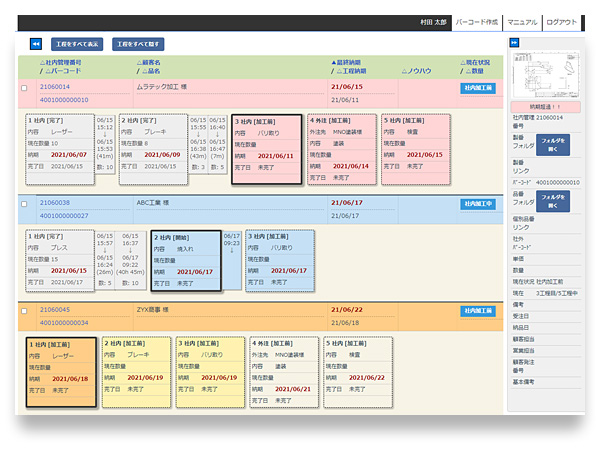Open the バーコード作成 tab
This screenshot has width=600, height=450.
476,22
